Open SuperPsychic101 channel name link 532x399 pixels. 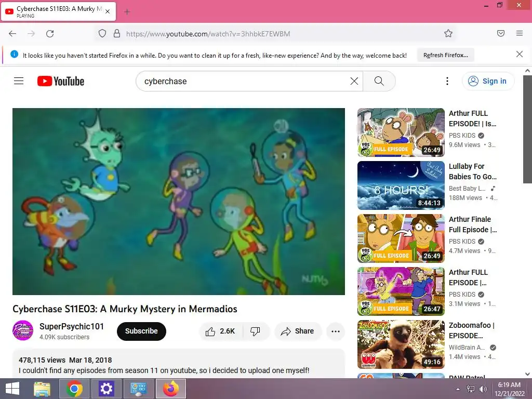[x=72, y=326]
